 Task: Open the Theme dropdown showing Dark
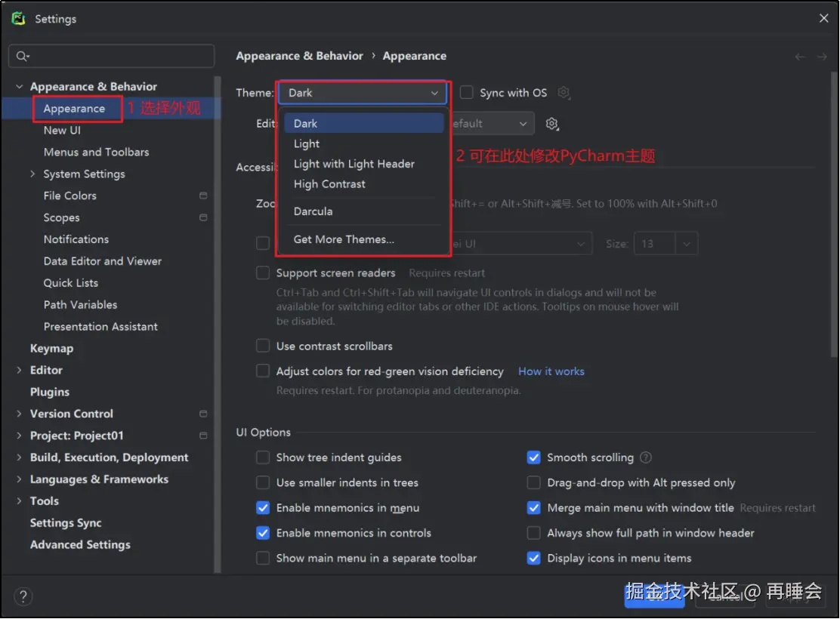[363, 93]
